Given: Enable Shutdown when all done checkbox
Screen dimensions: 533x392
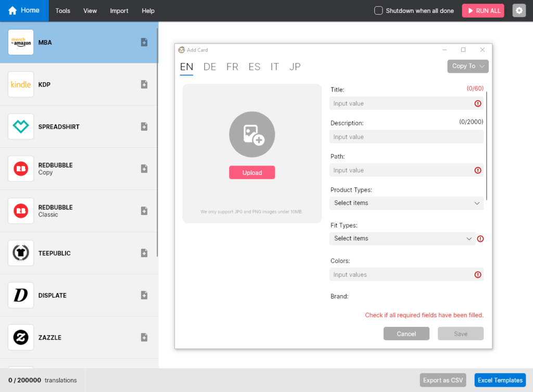Looking at the screenshot, I should [x=378, y=10].
